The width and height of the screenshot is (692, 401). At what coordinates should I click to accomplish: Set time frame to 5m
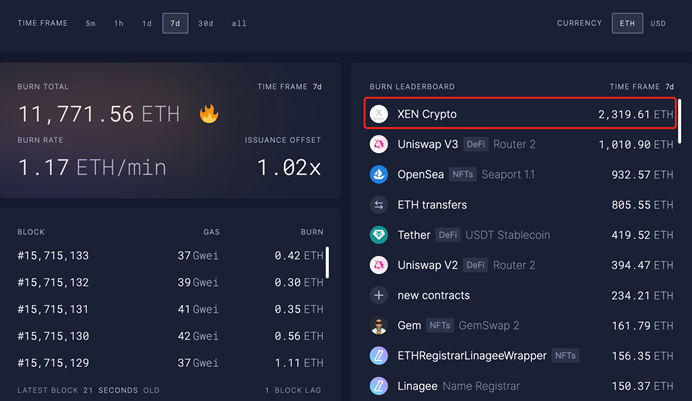[x=90, y=23]
